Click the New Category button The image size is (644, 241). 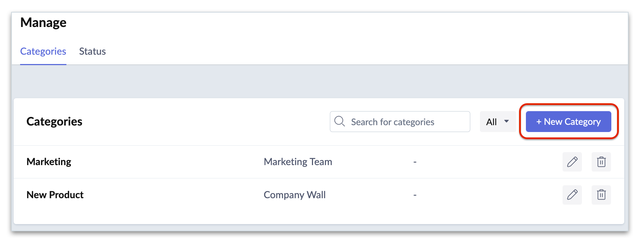[568, 122]
